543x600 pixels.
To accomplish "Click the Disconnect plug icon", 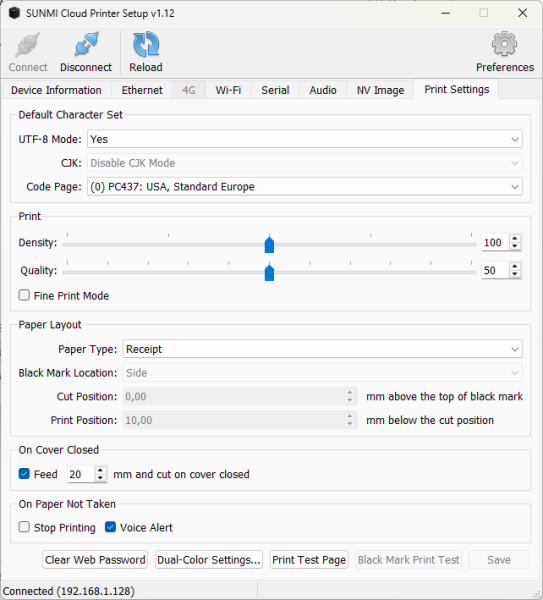I will (x=86, y=44).
